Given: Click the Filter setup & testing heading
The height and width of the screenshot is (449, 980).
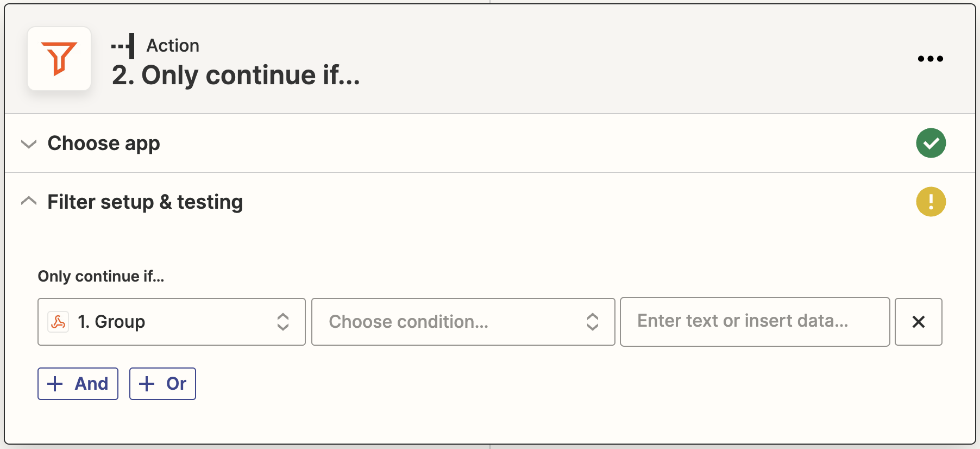Looking at the screenshot, I should pos(145,202).
